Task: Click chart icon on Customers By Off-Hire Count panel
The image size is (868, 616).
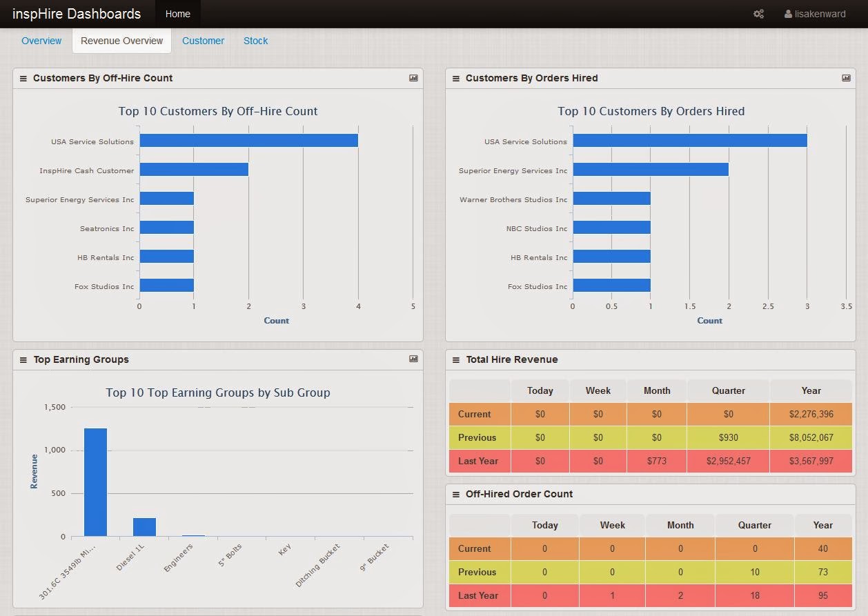Action: click(x=413, y=78)
